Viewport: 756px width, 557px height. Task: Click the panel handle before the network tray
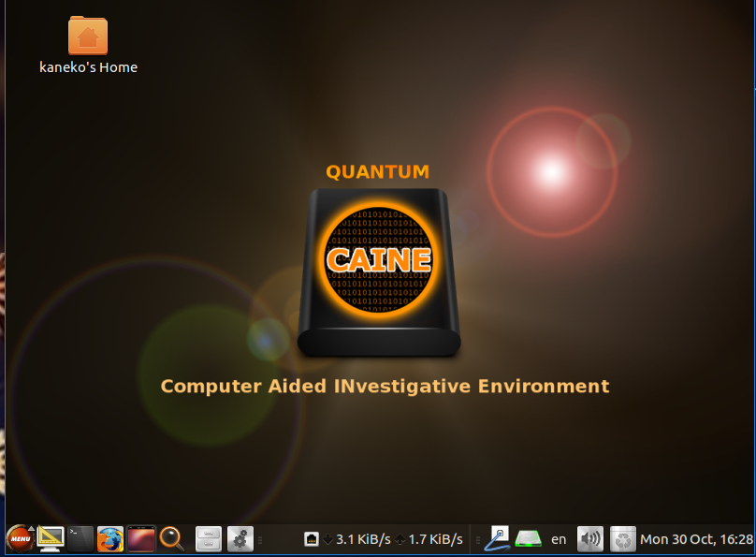[478, 540]
